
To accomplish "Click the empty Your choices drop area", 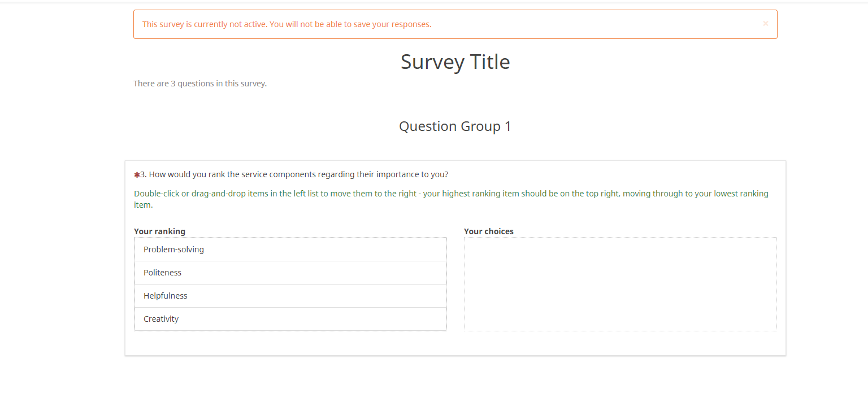I will (620, 284).
